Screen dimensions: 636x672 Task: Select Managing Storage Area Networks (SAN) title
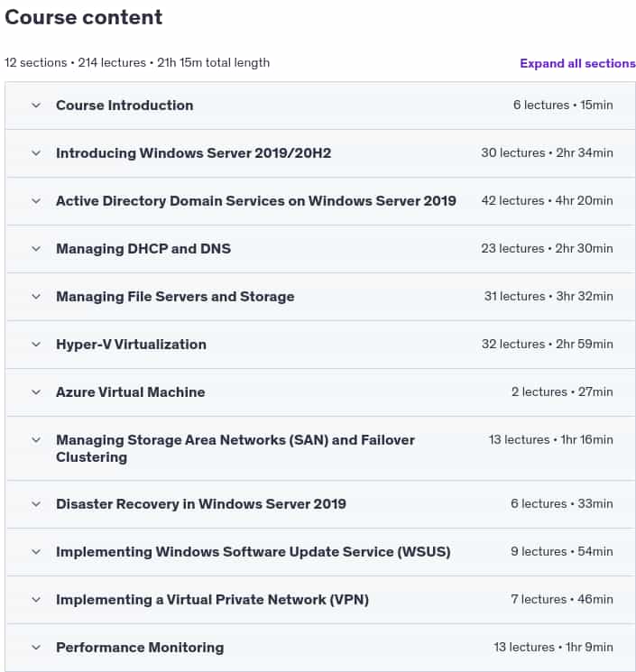235,448
